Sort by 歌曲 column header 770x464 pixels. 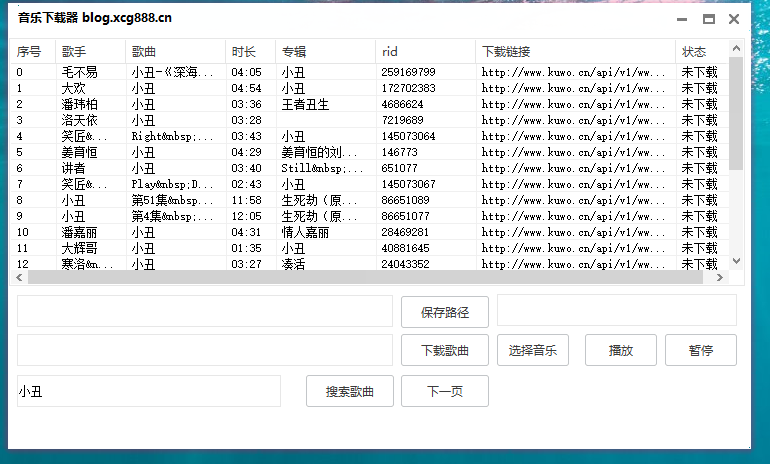coord(175,52)
